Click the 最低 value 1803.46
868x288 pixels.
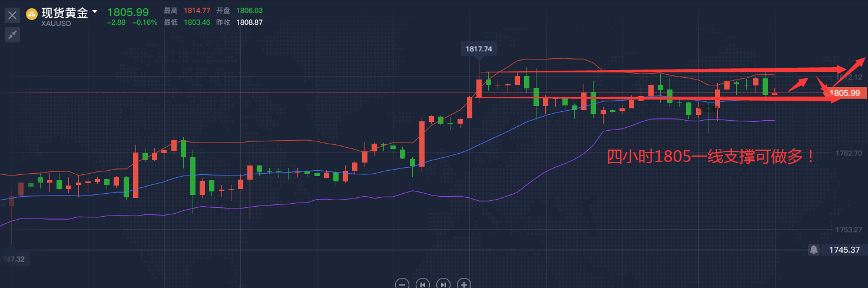coord(196,22)
